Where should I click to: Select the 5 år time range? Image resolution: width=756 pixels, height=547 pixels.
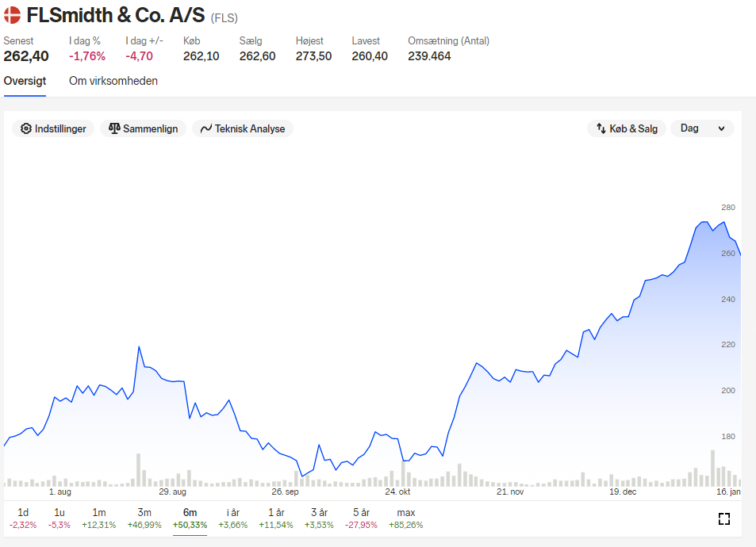(x=361, y=518)
